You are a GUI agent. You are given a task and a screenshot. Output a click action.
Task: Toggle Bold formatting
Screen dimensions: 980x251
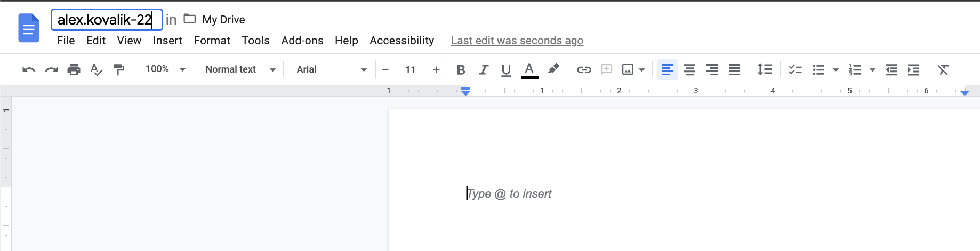461,69
